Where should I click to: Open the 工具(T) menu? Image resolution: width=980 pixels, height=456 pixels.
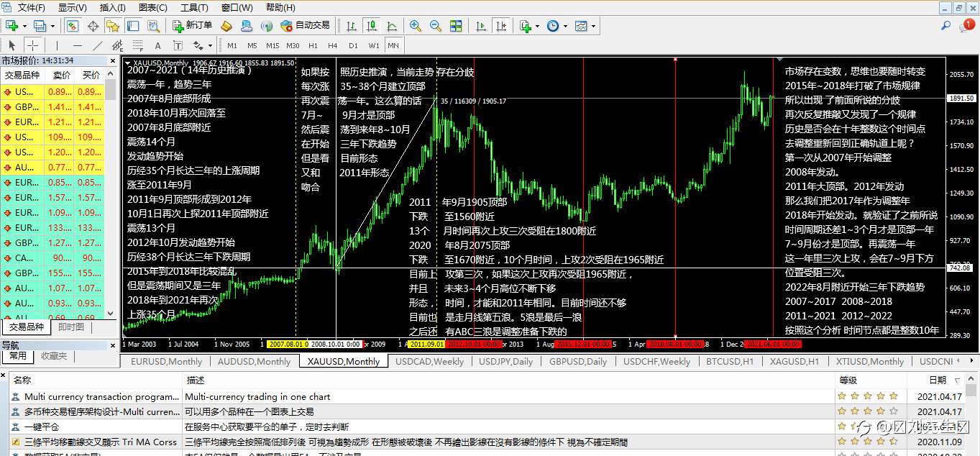coord(194,7)
